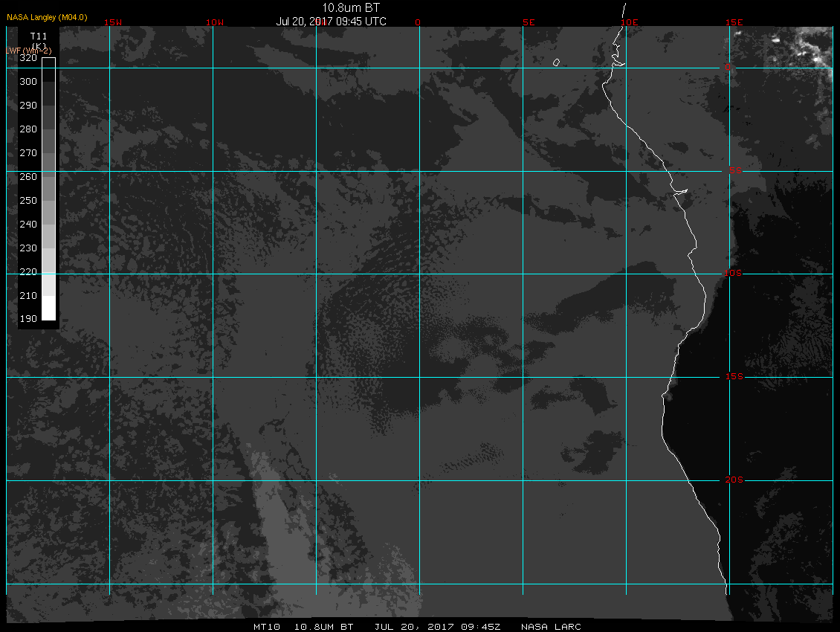840x632 pixels.
Task: Click the 'NASA Langley (M04.0)' label
Action: coord(47,17)
